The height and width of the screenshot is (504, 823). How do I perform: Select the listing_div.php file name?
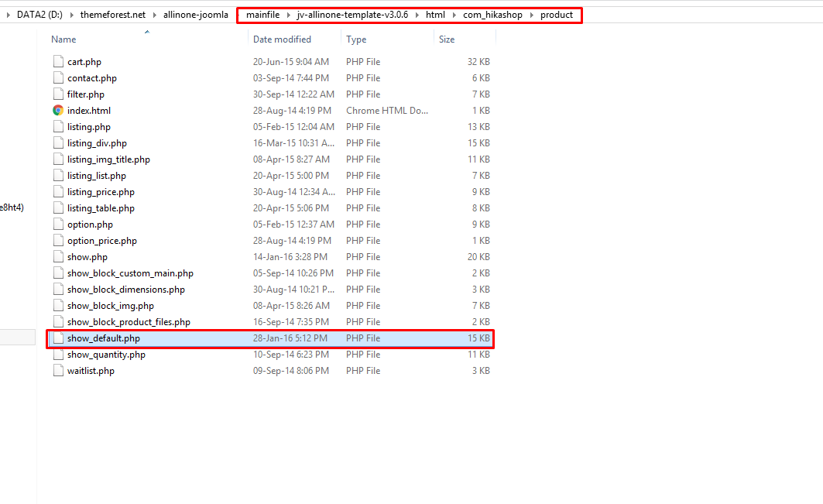tap(97, 142)
